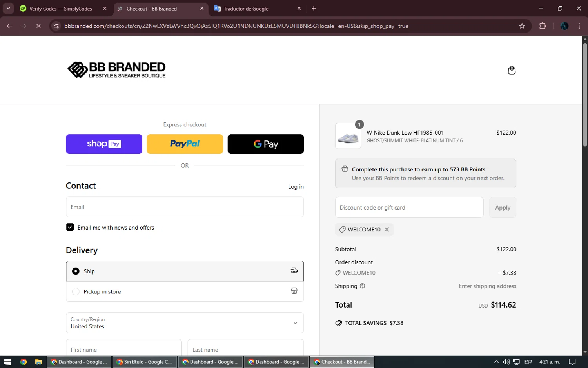Focus the Discount code or gift card field
Viewport: 588px width, 368px height.
coord(409,208)
